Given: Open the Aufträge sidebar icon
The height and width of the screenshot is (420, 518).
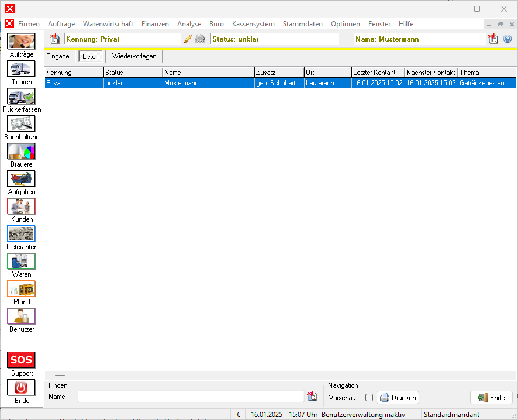Looking at the screenshot, I should coord(21,42).
